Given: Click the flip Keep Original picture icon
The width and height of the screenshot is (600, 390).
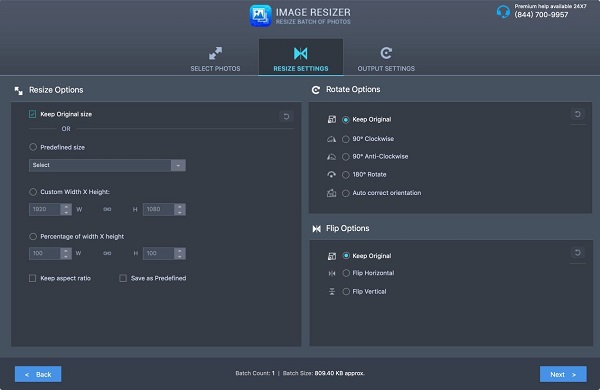Looking at the screenshot, I should click(x=332, y=256).
